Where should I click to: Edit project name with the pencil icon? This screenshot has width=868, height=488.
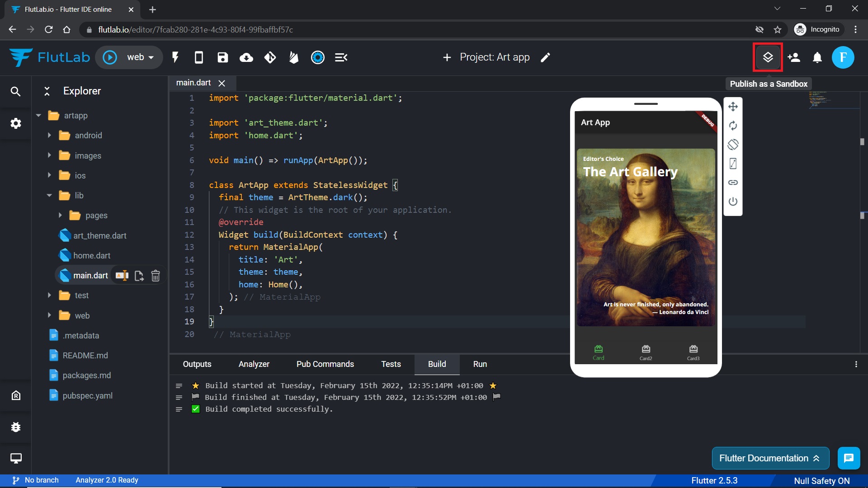pyautogui.click(x=545, y=57)
